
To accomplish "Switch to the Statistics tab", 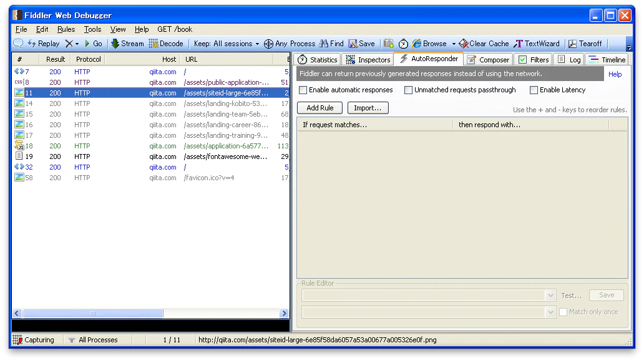I will (x=318, y=59).
